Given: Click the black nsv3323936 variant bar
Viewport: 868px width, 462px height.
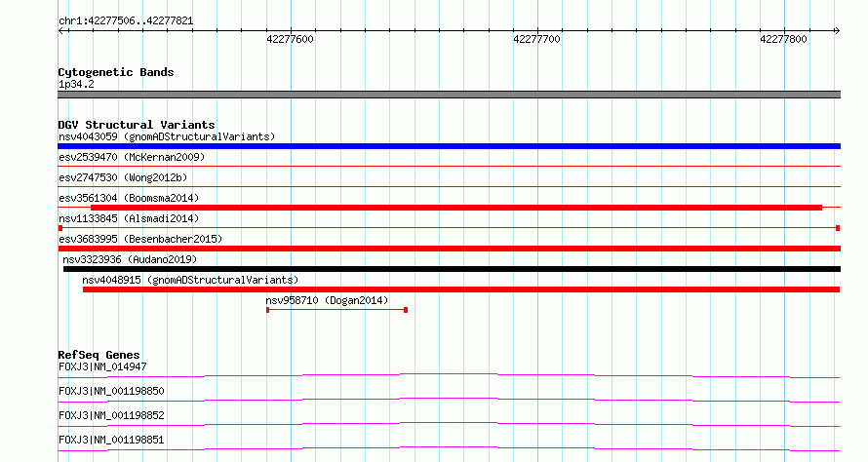Looking at the screenshot, I should pos(452,269).
